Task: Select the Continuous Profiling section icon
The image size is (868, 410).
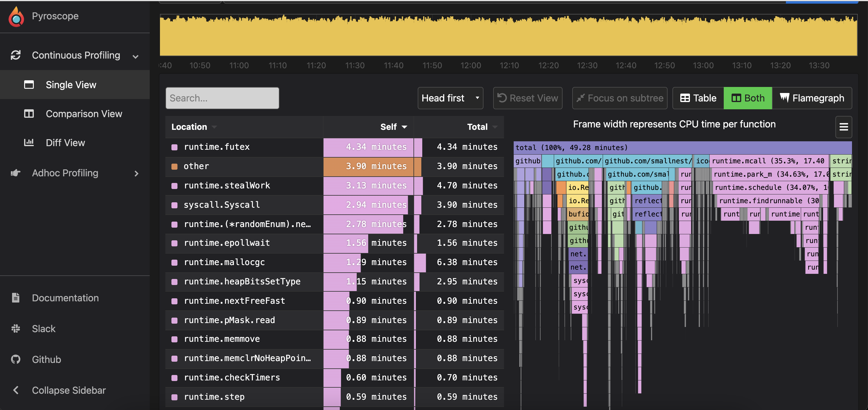Action: click(16, 55)
